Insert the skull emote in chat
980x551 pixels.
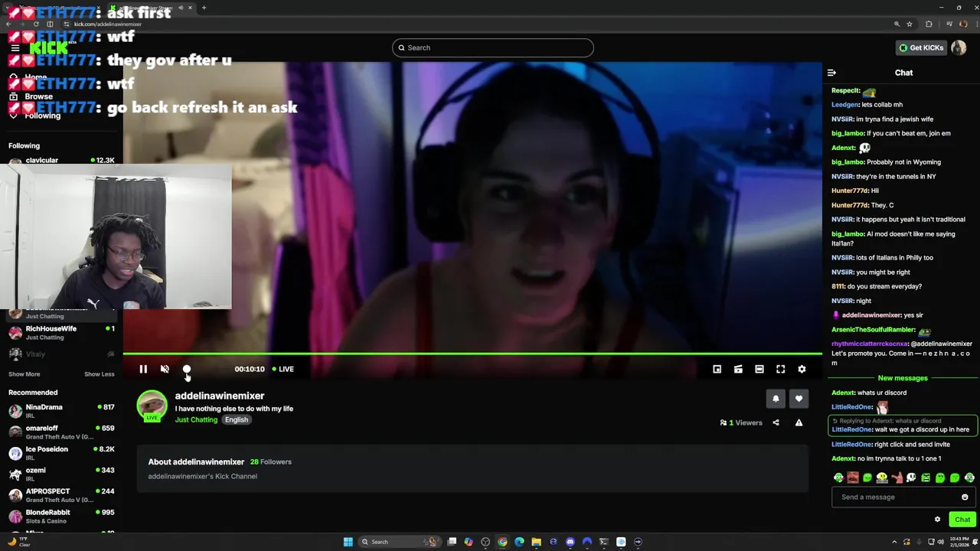911,478
